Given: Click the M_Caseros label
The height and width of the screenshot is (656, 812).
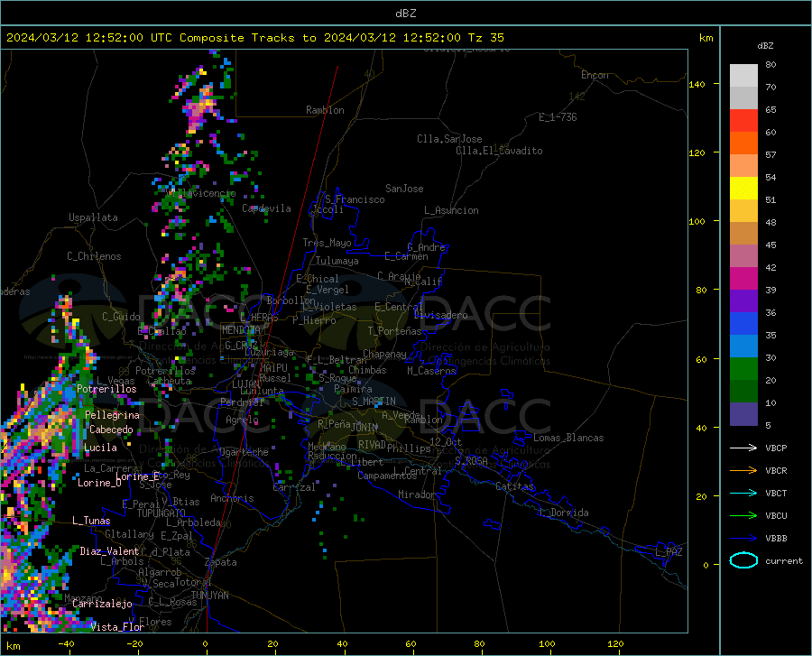Looking at the screenshot, I should pos(431,370).
